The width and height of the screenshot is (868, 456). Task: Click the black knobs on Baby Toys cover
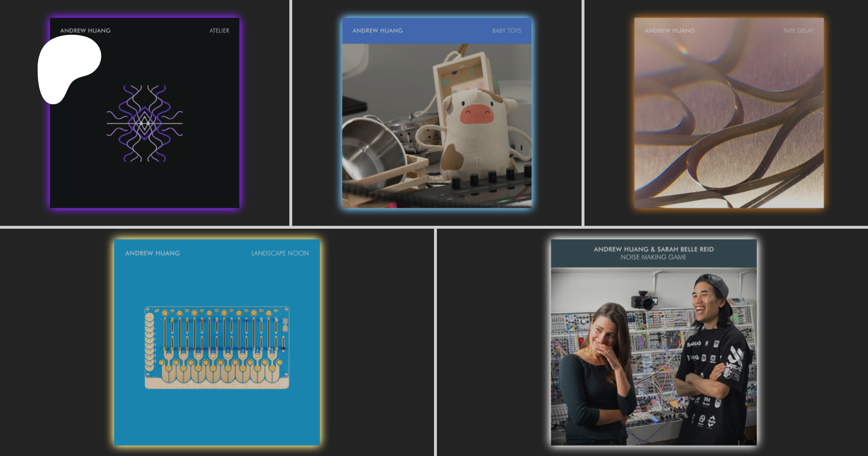click(492, 178)
